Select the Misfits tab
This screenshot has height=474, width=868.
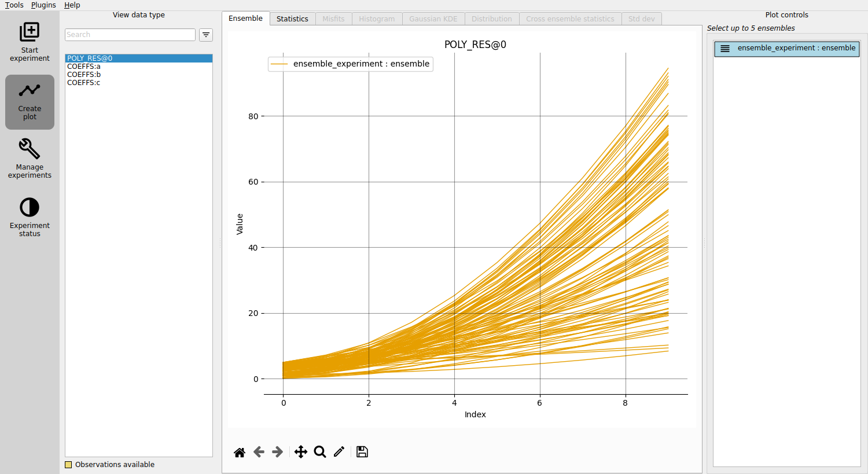pos(333,19)
